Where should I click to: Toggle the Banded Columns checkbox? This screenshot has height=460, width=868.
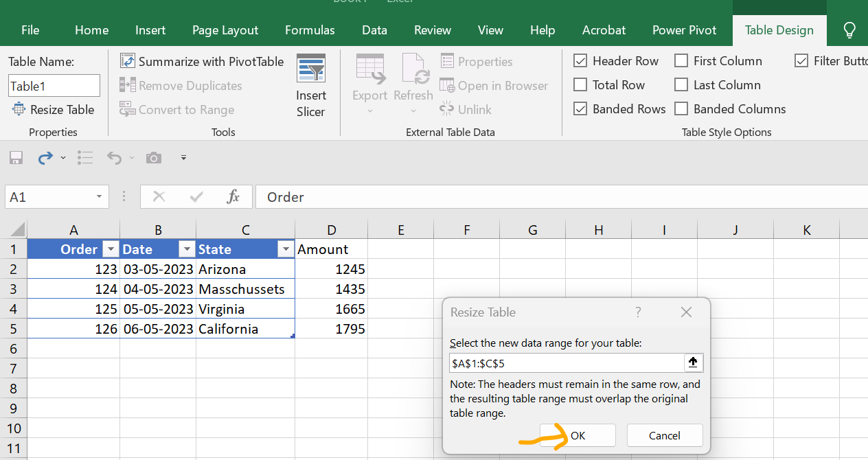(681, 109)
